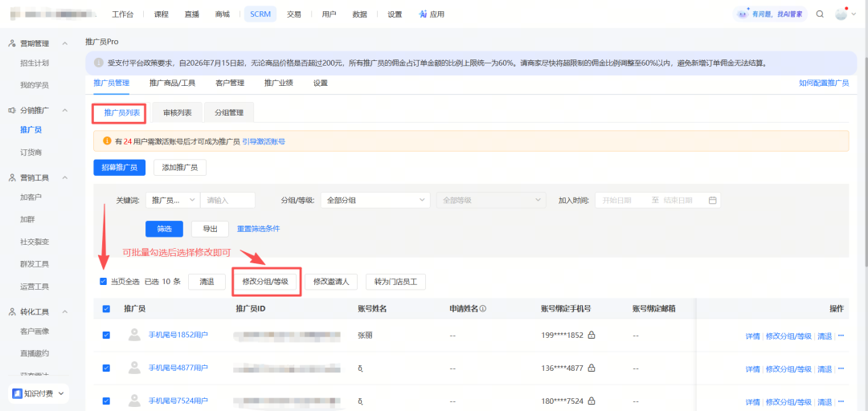Open SCRM in top navigation
The image size is (868, 411).
point(260,14)
